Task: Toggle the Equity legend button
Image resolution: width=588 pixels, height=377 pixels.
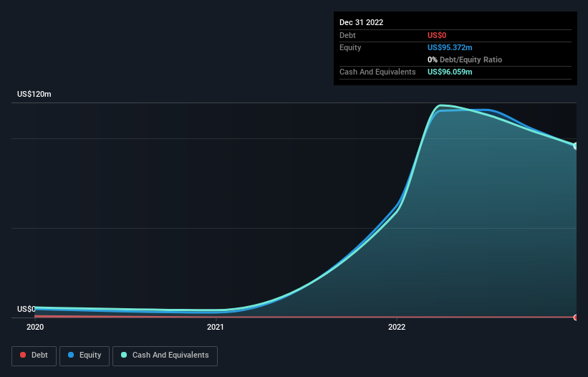Action: (x=85, y=355)
